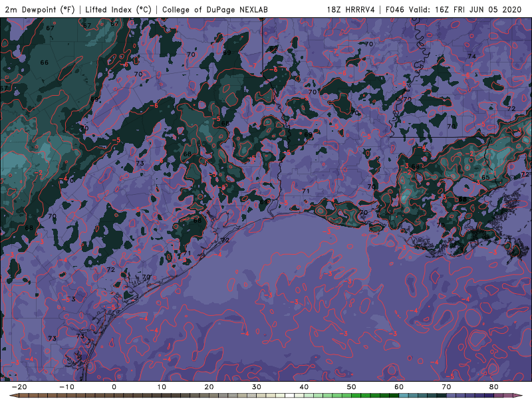532x399 pixels.
Task: Click the '-20' label on the color scale
Action: (19, 387)
